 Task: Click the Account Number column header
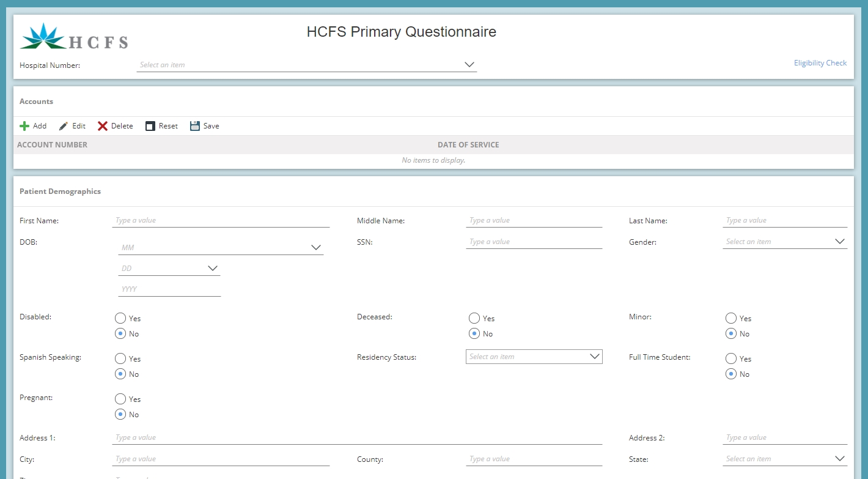(53, 145)
